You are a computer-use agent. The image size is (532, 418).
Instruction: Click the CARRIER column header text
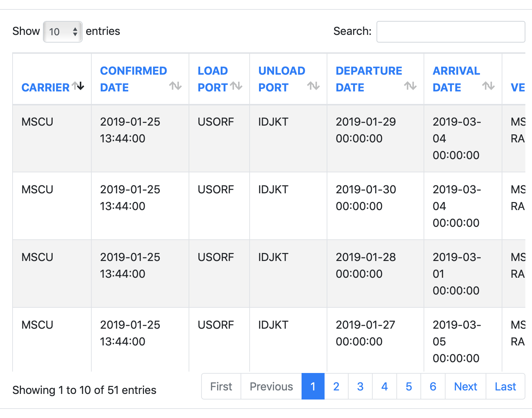45,88
